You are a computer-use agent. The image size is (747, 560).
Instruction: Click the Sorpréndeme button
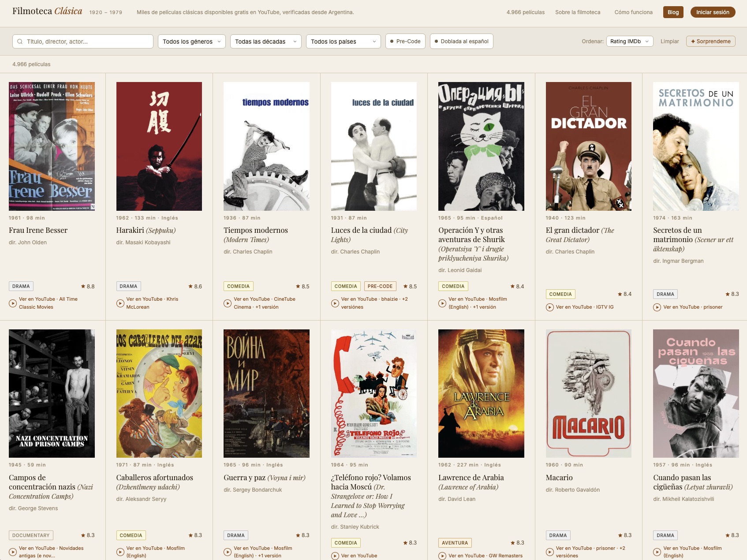click(711, 41)
